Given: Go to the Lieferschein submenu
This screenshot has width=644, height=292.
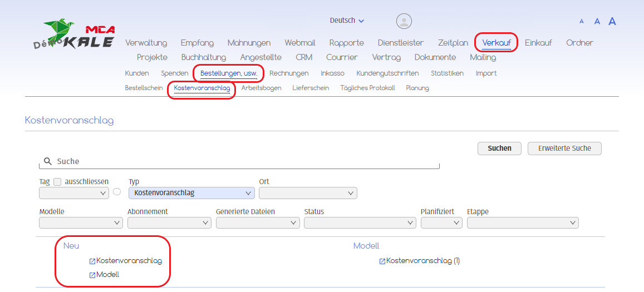Looking at the screenshot, I should 311,88.
